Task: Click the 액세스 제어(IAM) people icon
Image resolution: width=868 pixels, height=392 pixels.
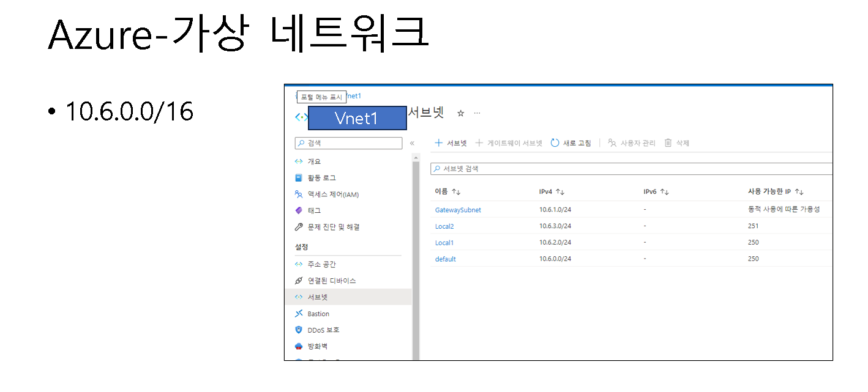Action: 299,194
